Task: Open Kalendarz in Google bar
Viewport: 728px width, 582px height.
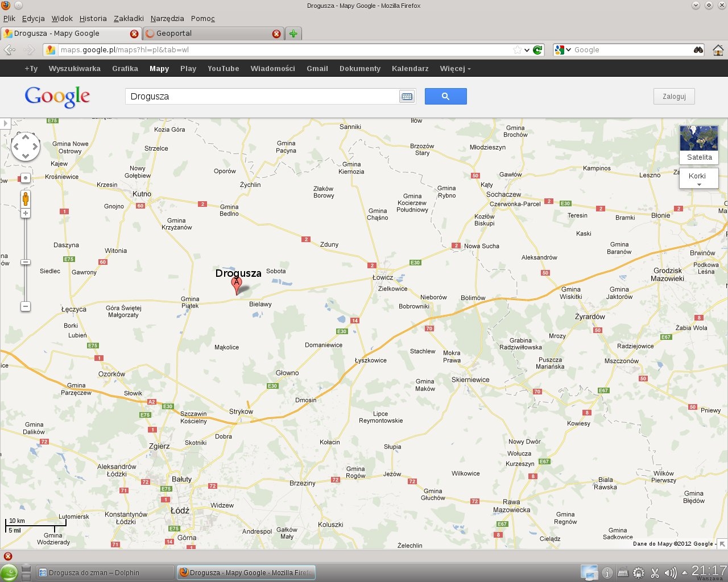Action: pos(410,69)
